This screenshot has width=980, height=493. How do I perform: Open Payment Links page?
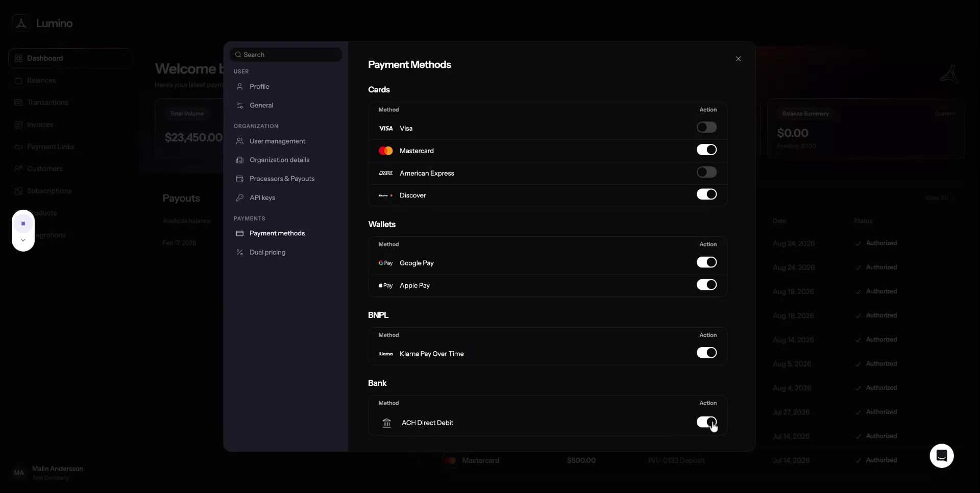pos(69,147)
